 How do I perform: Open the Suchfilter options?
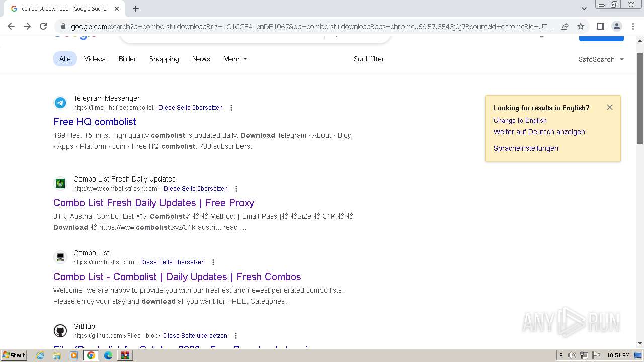pos(369,59)
